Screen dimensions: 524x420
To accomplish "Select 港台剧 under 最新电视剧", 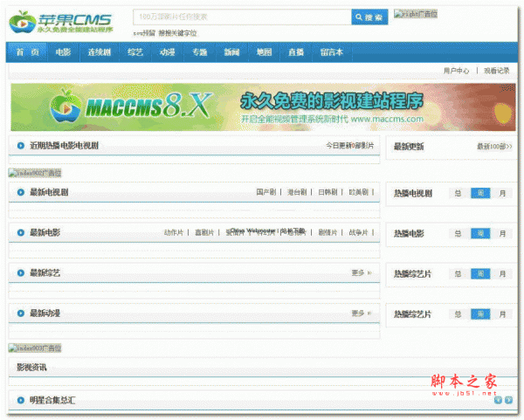I will [x=297, y=192].
